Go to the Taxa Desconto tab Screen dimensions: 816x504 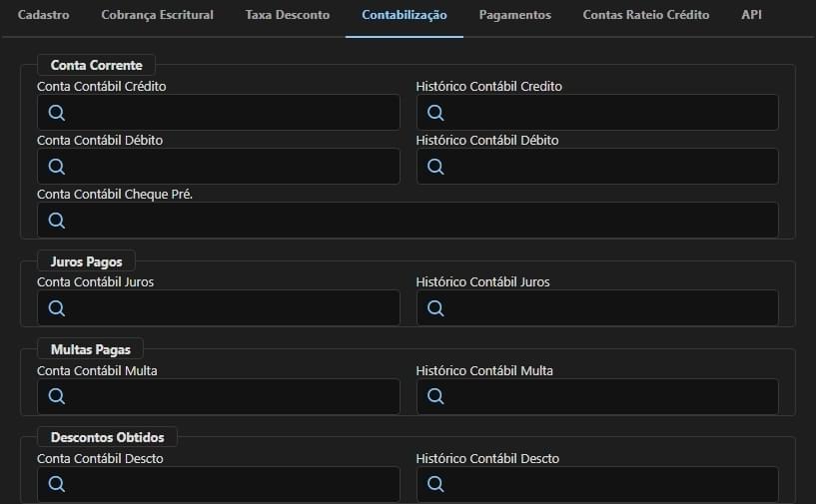coord(288,15)
